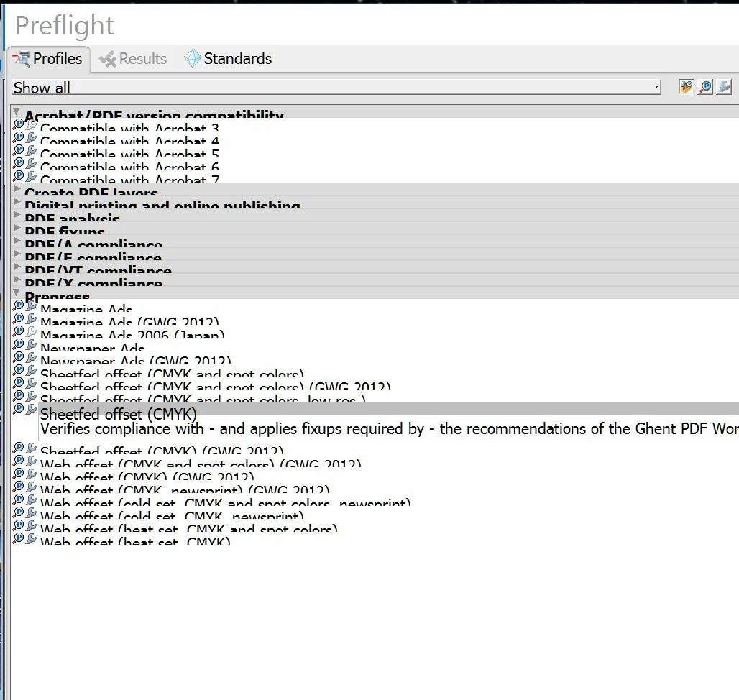
Task: Click the Standards tab diamond icon
Action: pyautogui.click(x=192, y=58)
